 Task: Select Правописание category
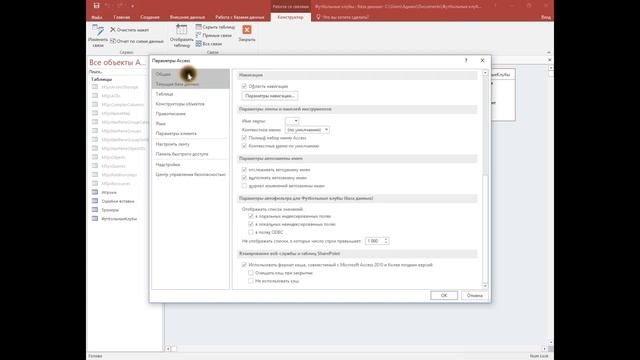pos(190,113)
